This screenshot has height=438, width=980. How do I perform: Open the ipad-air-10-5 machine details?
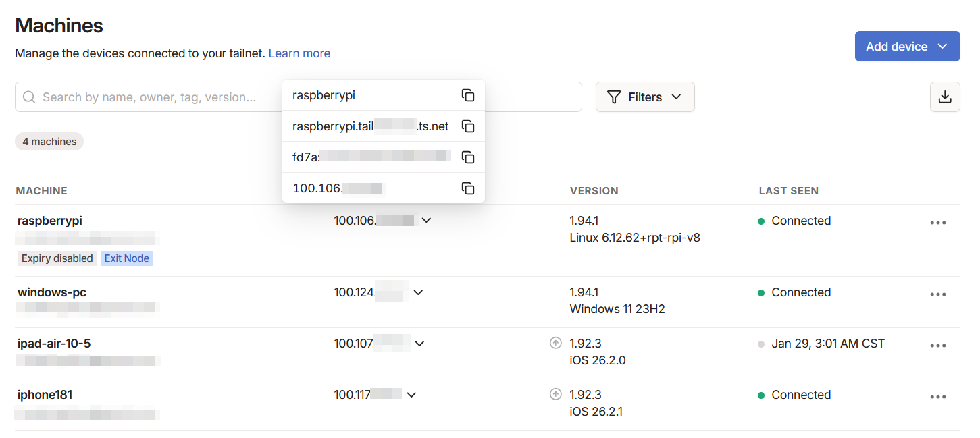[54, 344]
